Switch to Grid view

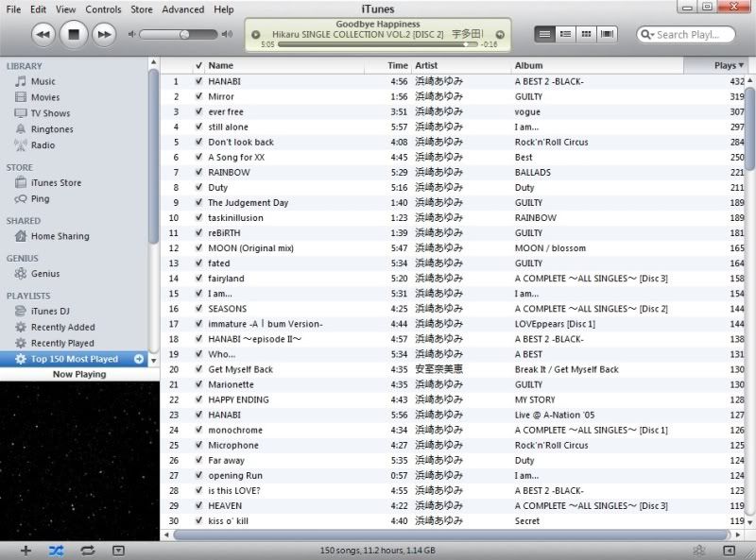(x=586, y=34)
